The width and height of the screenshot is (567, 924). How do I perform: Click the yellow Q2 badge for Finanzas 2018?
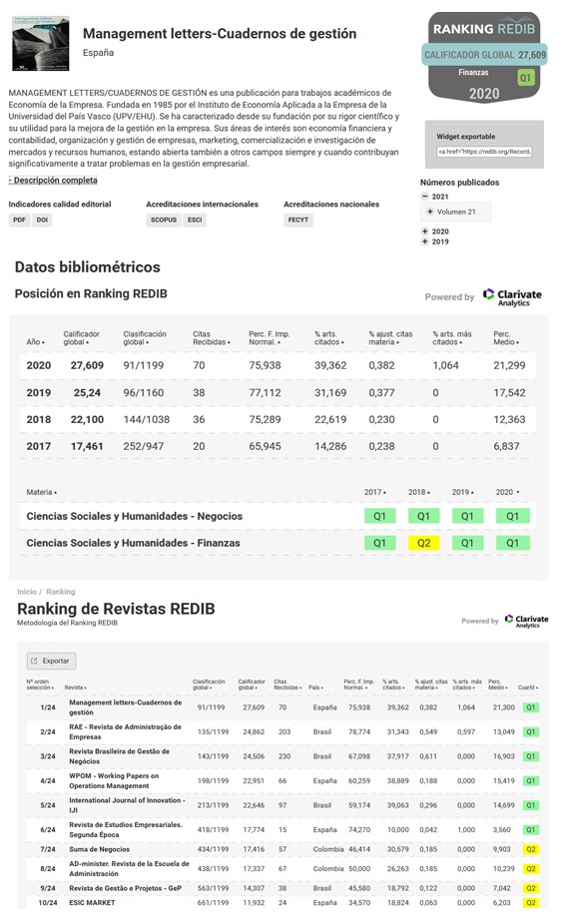[x=424, y=543]
